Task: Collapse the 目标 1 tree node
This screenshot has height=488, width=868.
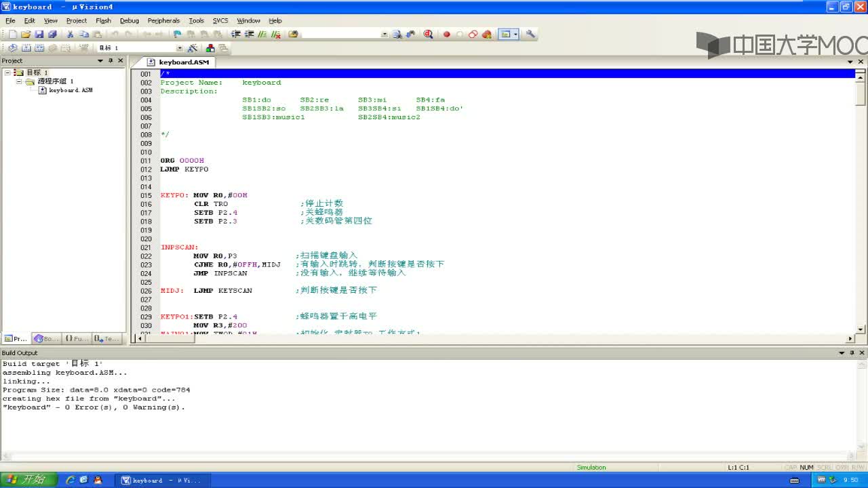Action: (x=7, y=73)
